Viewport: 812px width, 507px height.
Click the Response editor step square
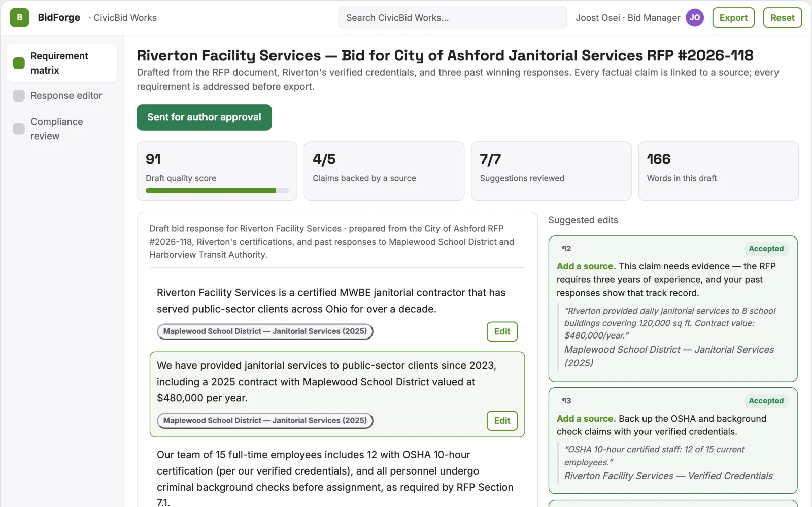pos(19,96)
